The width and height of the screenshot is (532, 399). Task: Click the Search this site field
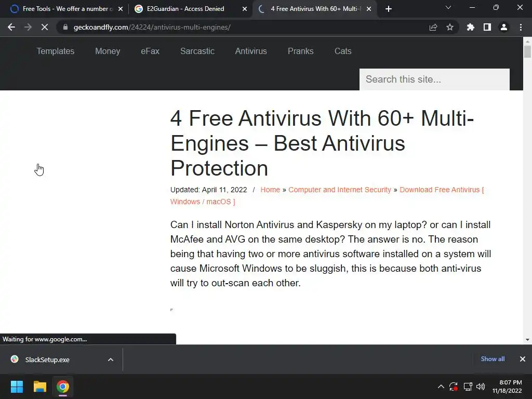434,79
